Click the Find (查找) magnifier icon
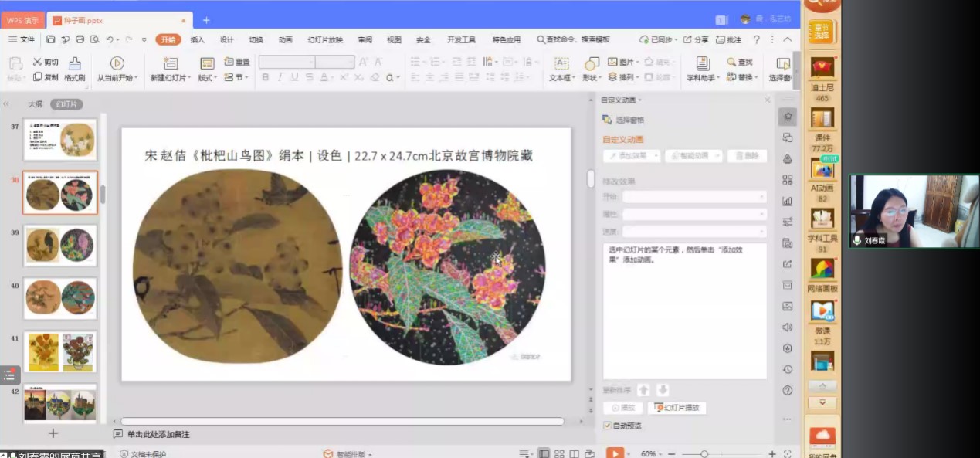This screenshot has height=458, width=980. (732, 62)
